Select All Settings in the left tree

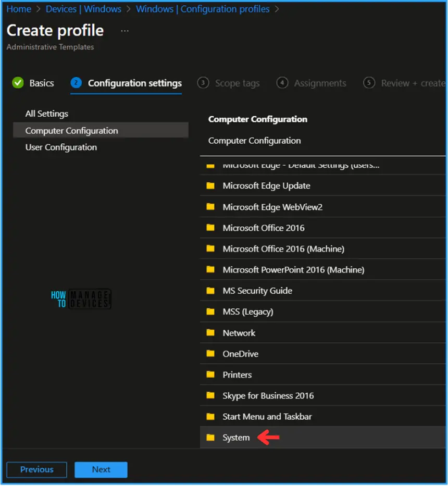(x=47, y=114)
